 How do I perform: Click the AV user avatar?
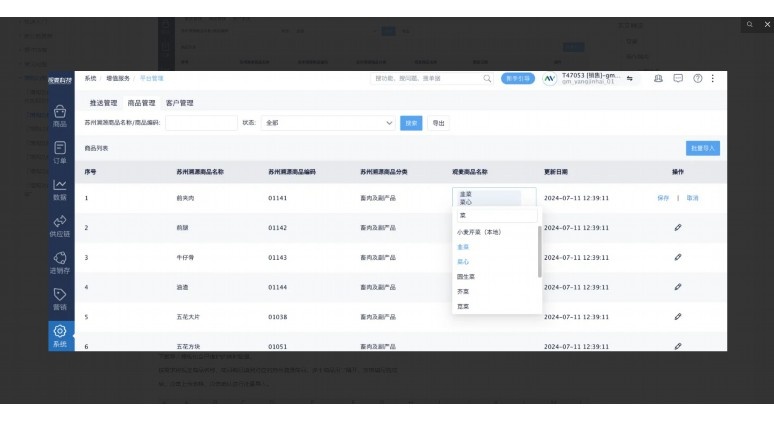(x=549, y=78)
